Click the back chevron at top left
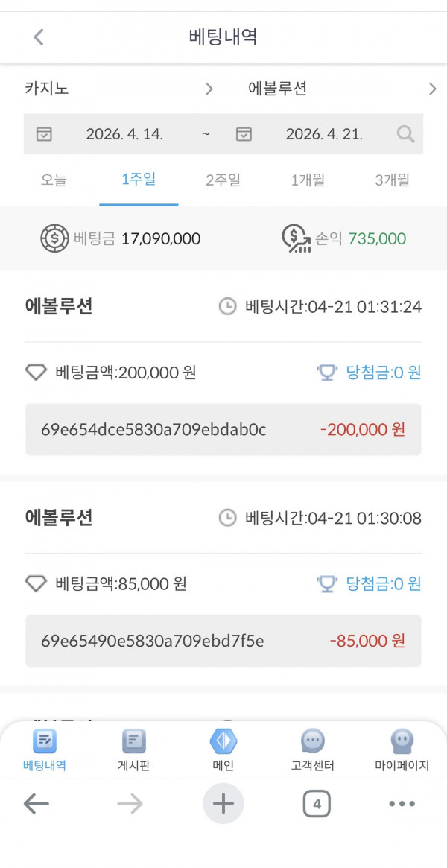This screenshot has width=447, height=868. (39, 37)
